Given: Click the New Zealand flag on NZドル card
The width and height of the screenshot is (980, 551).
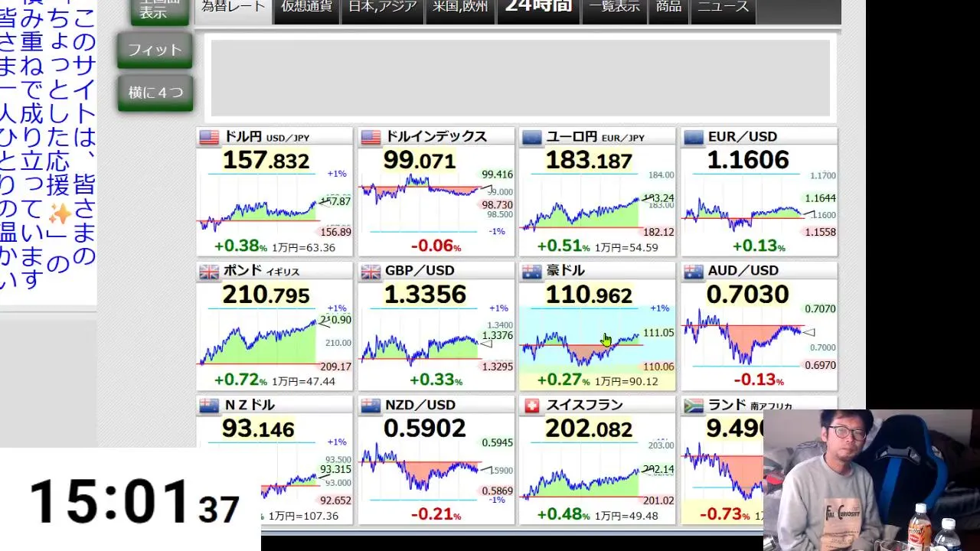Looking at the screenshot, I should [209, 406].
